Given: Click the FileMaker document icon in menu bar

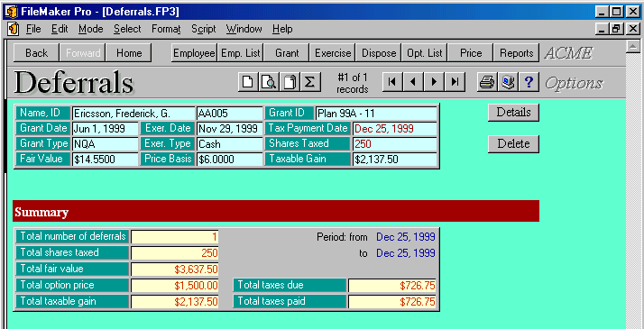Looking at the screenshot, I should tap(14, 29).
